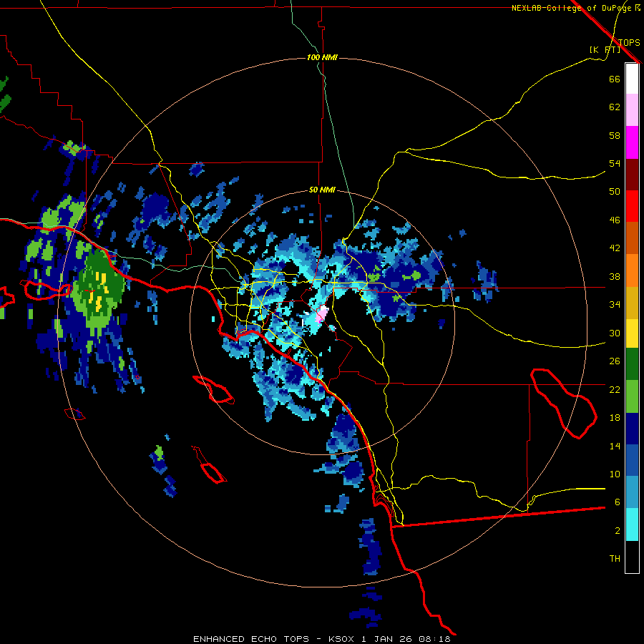Choose the gold swatch in the legend
The height and width of the screenshot is (644, 644).
click(632, 303)
